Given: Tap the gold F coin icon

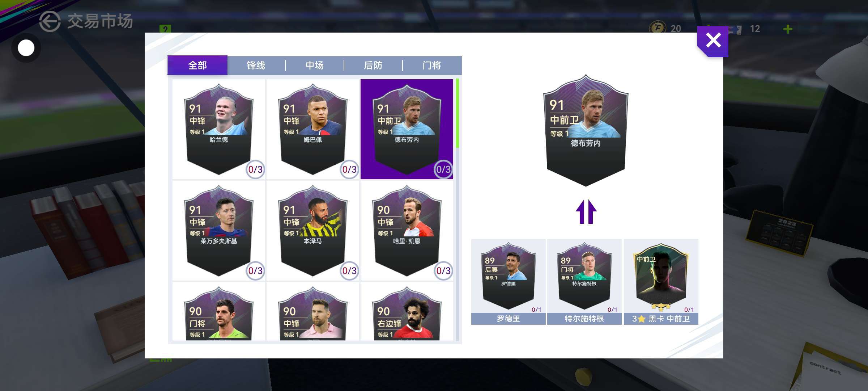Looking at the screenshot, I should coord(658,28).
